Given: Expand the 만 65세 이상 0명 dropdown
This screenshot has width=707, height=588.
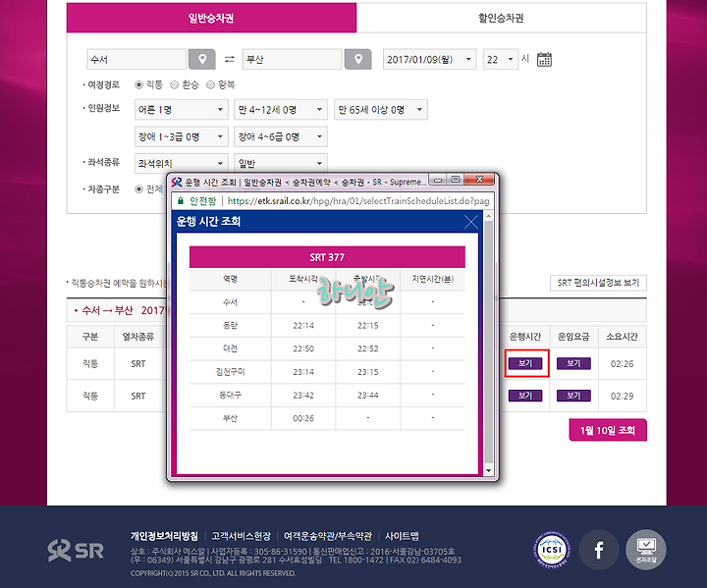Looking at the screenshot, I should tap(381, 110).
